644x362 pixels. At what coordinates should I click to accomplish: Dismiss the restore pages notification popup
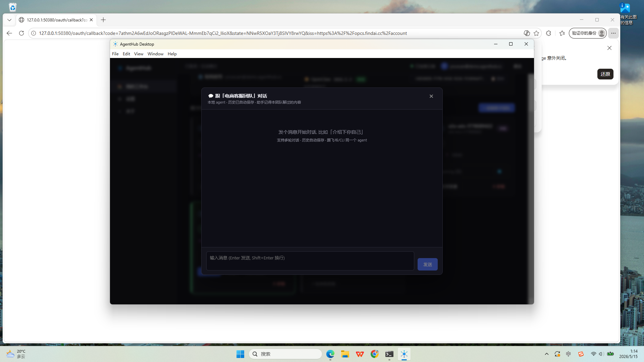pos(609,48)
